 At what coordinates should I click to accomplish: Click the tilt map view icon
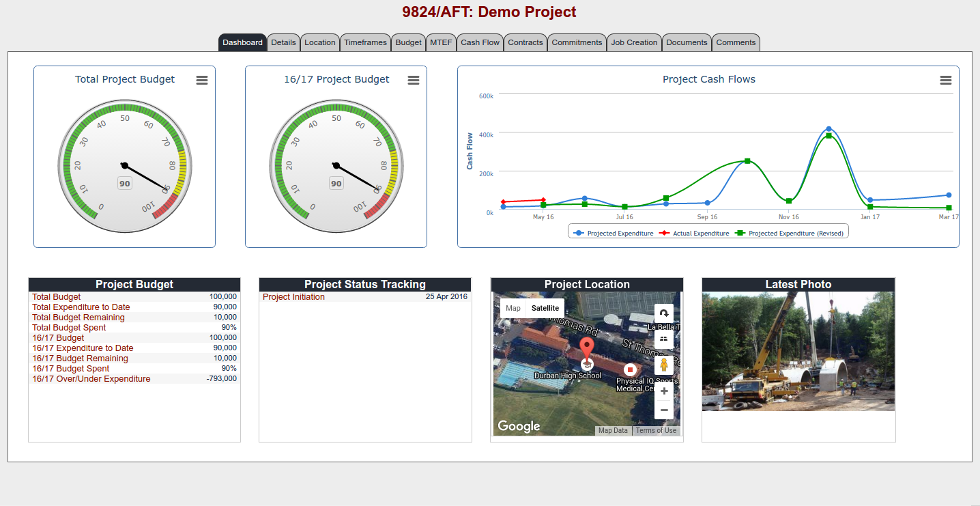coord(663,339)
